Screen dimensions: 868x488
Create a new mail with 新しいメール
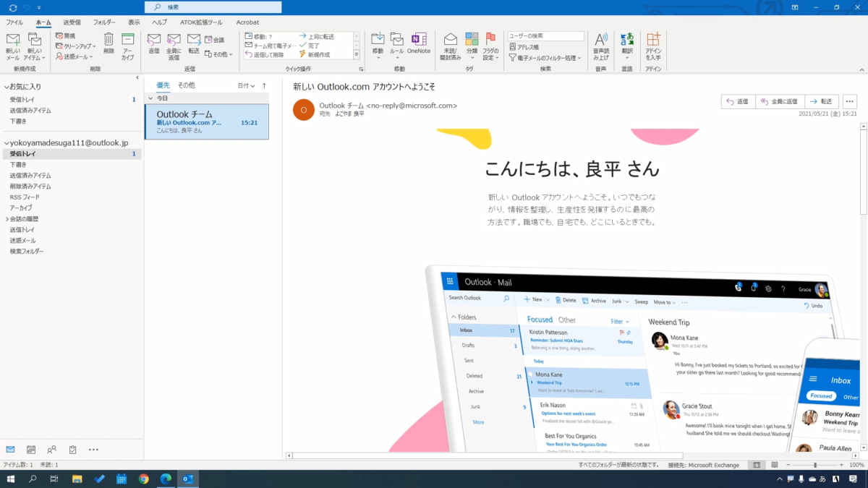point(13,46)
